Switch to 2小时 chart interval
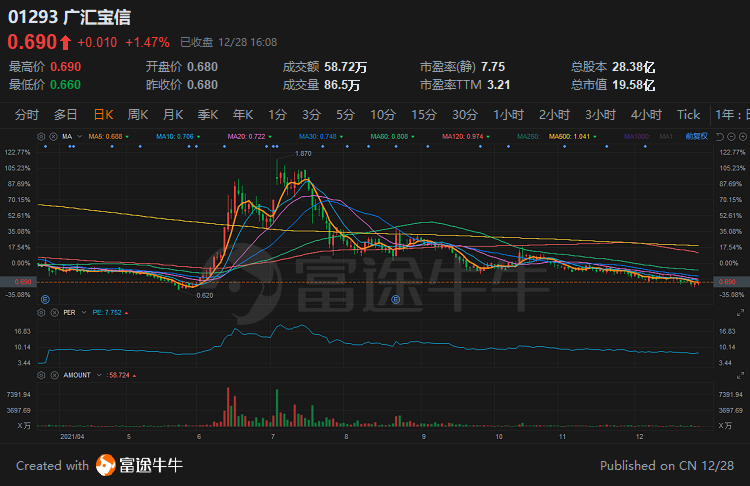The width and height of the screenshot is (750, 486). click(554, 115)
